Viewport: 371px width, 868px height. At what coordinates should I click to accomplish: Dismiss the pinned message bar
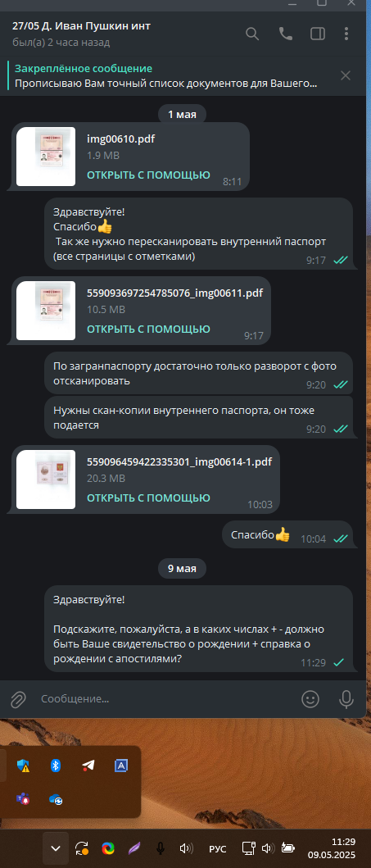tap(346, 76)
